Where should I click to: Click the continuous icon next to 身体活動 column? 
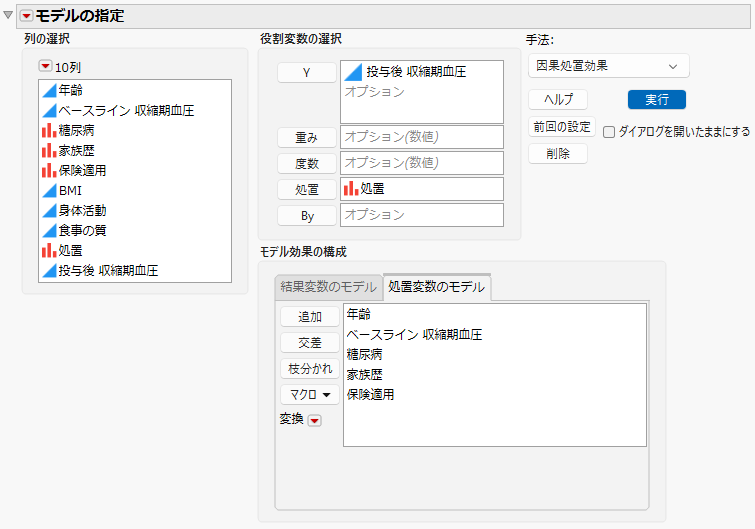(49, 210)
